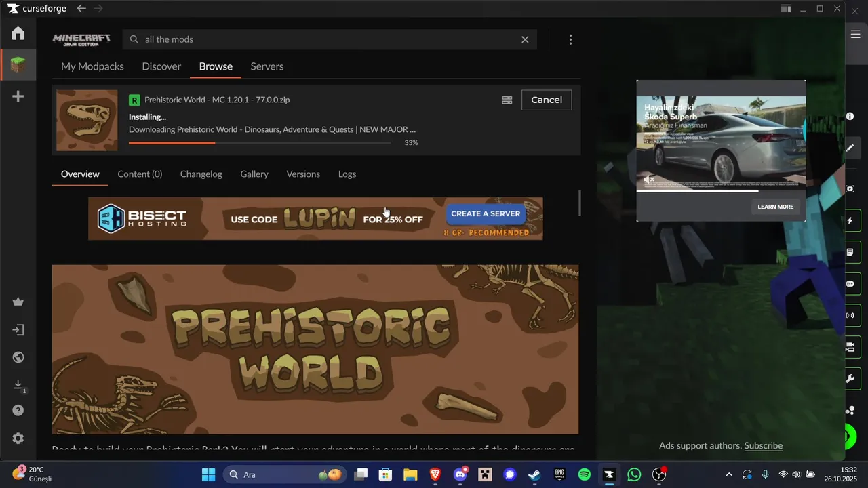
Task: Clear the search with the X icon
Action: click(x=525, y=39)
